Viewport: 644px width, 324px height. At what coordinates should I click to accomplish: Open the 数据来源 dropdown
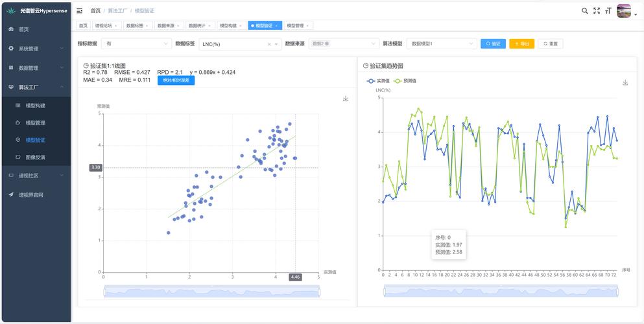click(343, 43)
